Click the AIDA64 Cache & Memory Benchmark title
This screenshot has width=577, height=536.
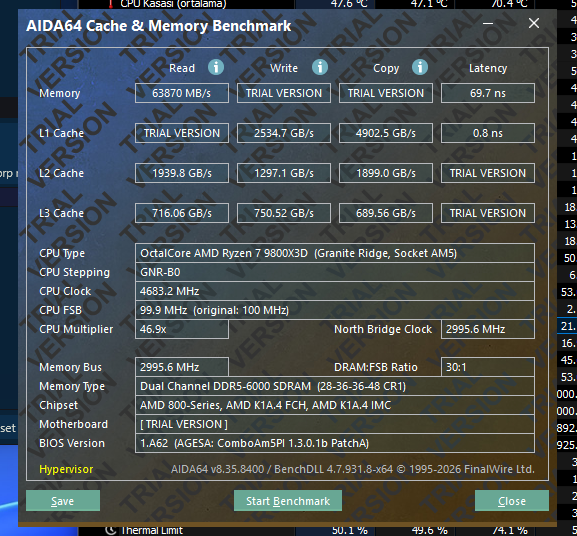pyautogui.click(x=159, y=26)
